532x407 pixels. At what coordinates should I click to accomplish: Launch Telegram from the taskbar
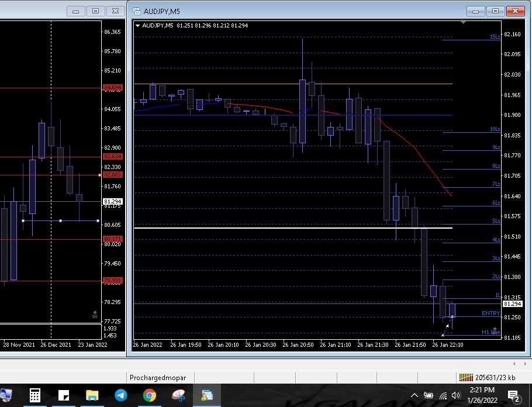[121, 395]
